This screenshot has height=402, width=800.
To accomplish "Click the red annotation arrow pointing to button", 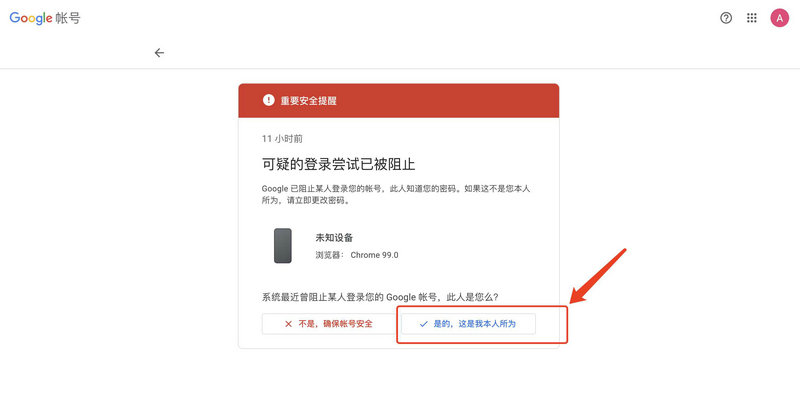I will [x=597, y=275].
